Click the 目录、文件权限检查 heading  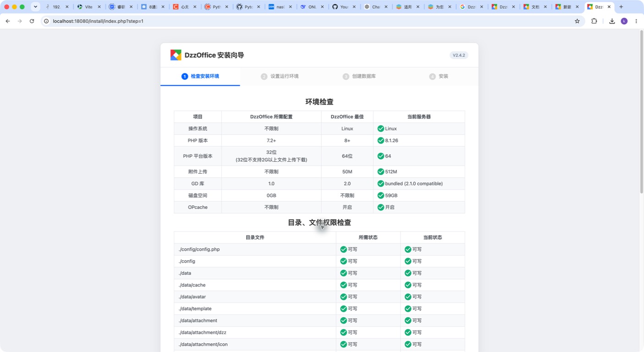click(x=319, y=222)
